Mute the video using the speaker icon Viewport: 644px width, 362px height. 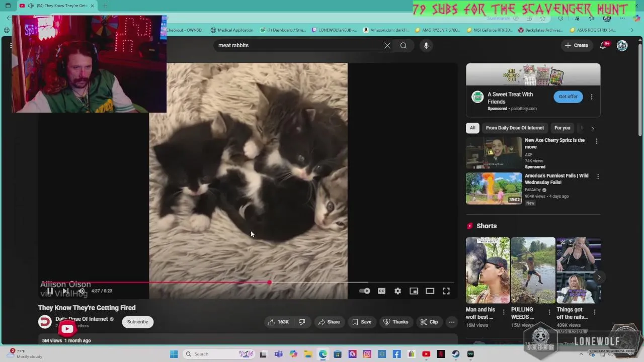[82, 291]
